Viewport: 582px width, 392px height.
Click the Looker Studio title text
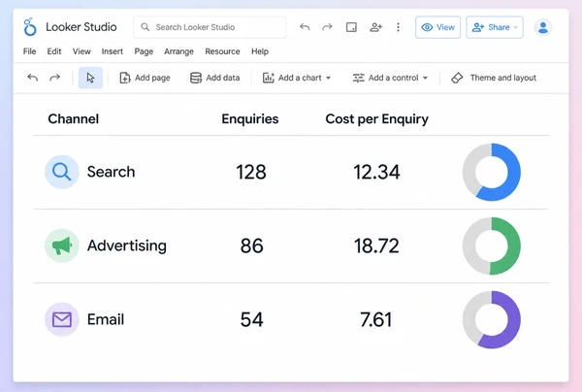pos(81,27)
